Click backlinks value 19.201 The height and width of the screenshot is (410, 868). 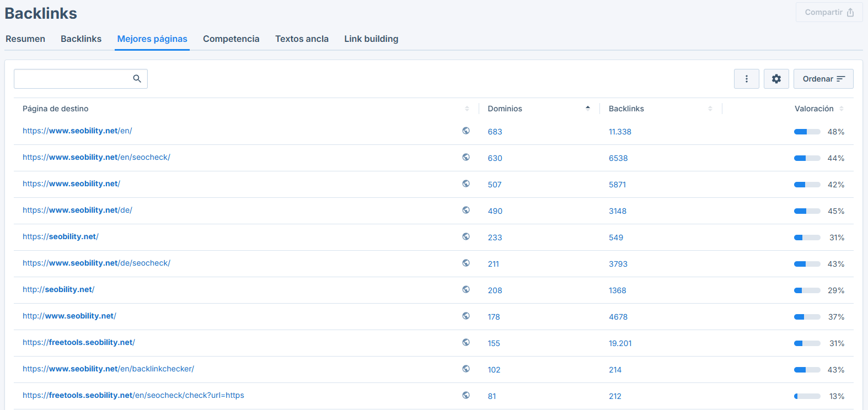click(x=620, y=343)
